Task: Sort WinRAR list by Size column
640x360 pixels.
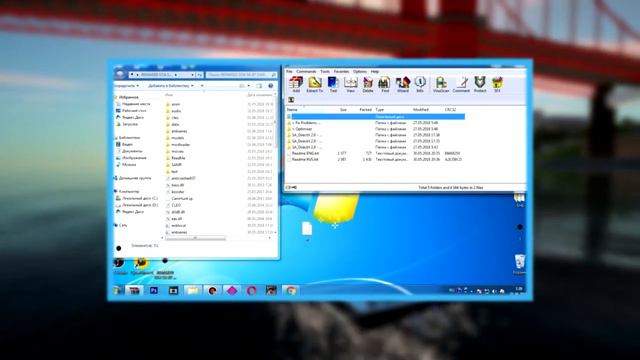Action: coord(343,110)
